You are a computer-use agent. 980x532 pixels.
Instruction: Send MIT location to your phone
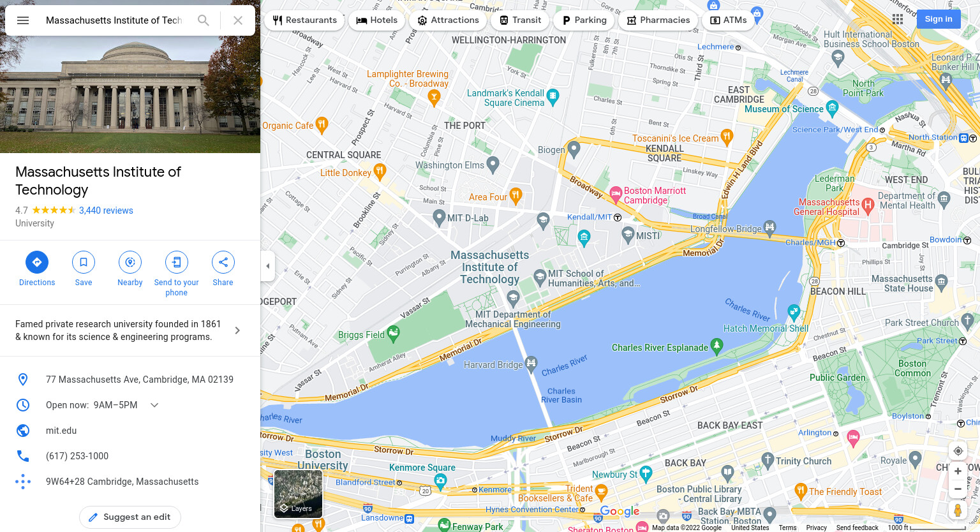click(x=177, y=274)
